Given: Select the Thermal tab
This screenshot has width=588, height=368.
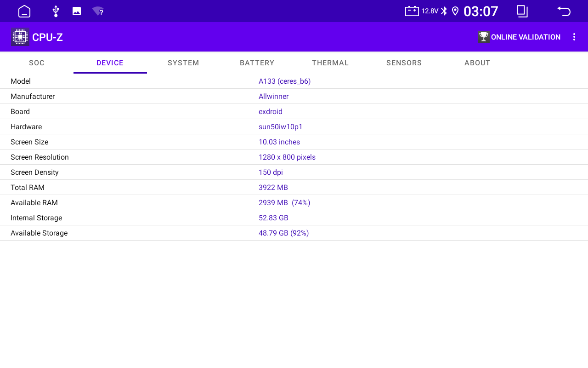Looking at the screenshot, I should pos(330,63).
